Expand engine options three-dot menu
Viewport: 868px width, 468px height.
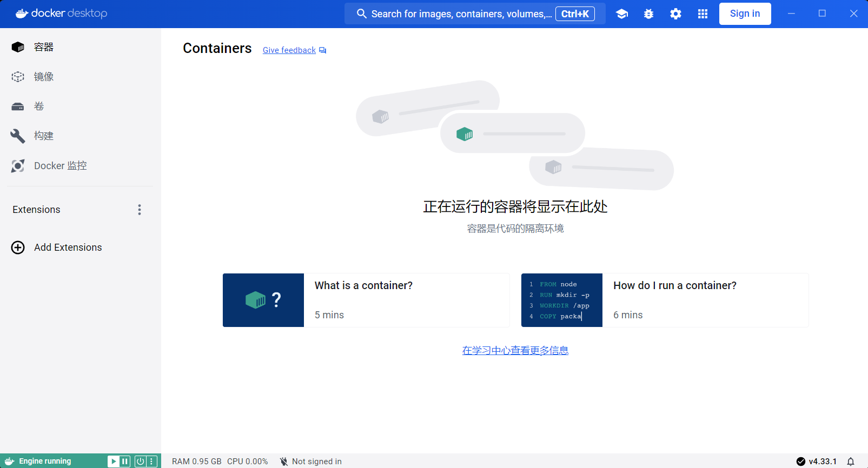[x=152, y=462]
